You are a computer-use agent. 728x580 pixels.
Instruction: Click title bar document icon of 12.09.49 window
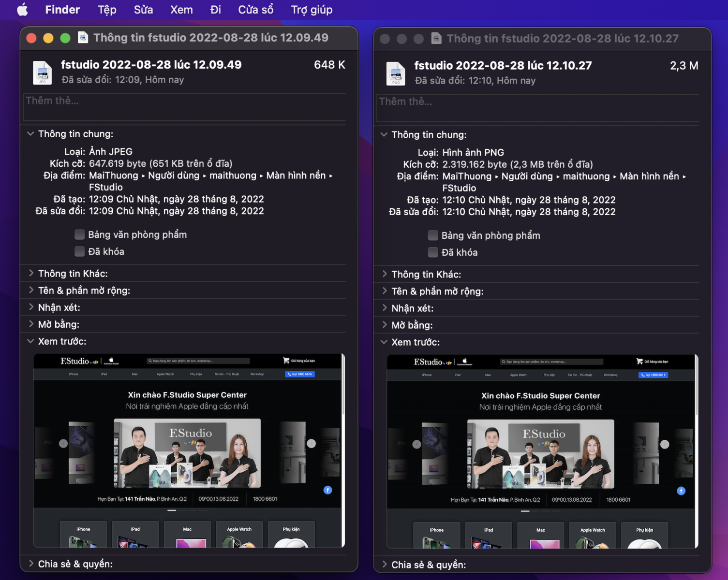pos(83,38)
